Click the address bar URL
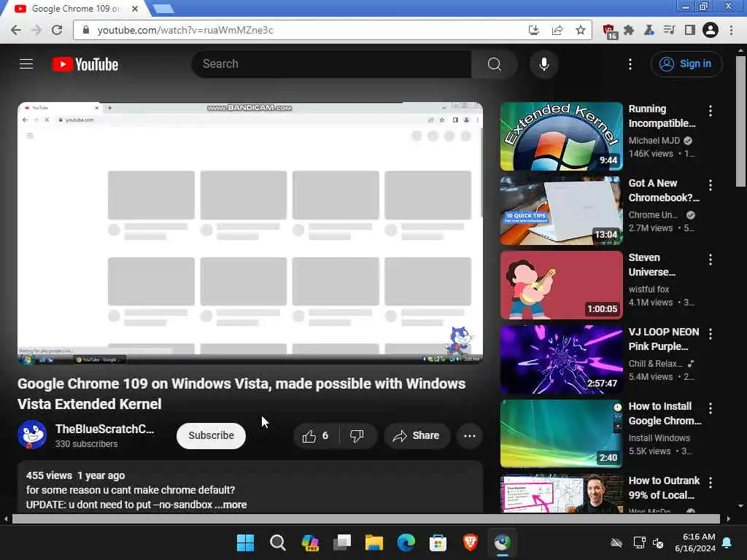This screenshot has height=560, width=747. click(x=185, y=30)
